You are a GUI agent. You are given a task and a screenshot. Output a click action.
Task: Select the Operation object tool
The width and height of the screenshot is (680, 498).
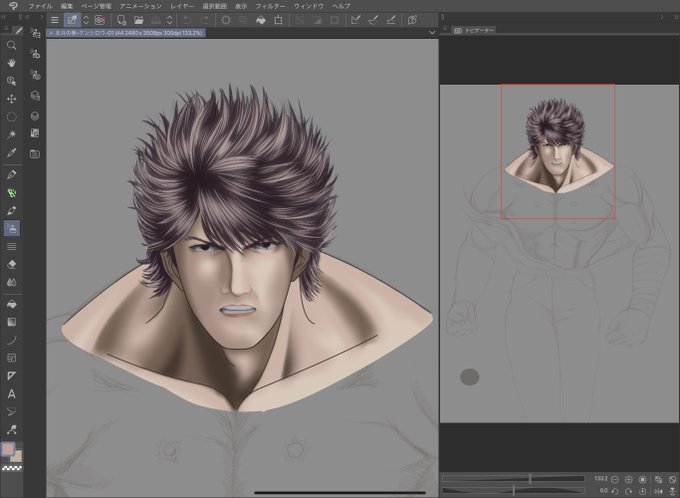(x=12, y=81)
